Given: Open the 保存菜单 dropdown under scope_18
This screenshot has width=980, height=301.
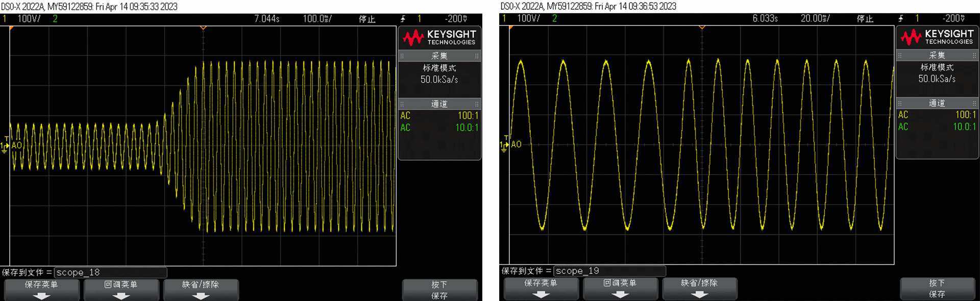Looking at the screenshot, I should point(41,290).
